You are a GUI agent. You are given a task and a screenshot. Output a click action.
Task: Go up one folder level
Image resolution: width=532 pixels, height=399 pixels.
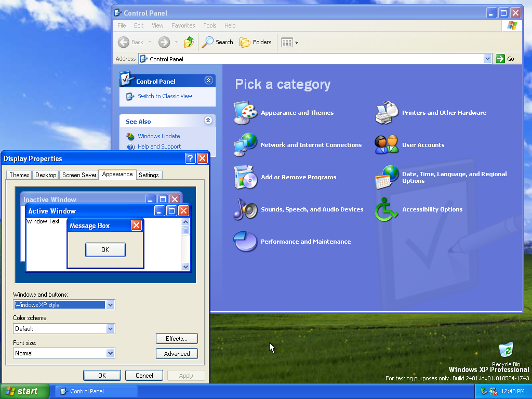189,42
